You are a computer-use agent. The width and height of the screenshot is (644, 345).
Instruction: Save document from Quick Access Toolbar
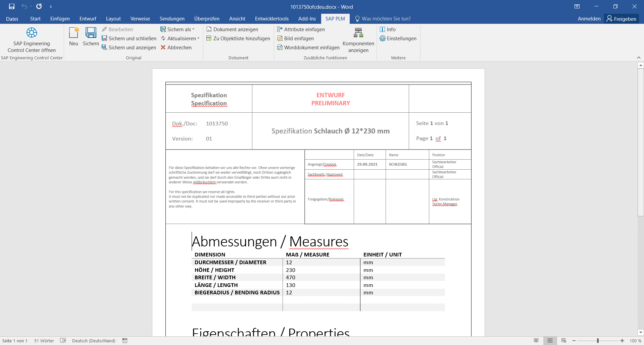point(12,6)
